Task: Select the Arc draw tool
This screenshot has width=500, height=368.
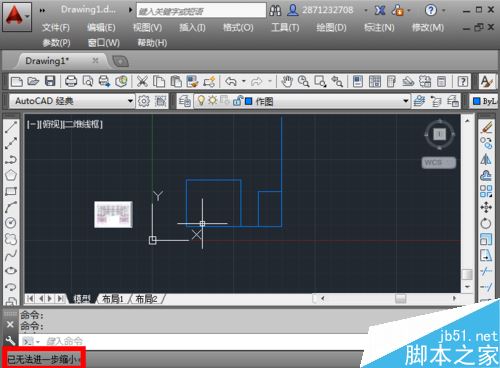Action: pos(11,207)
